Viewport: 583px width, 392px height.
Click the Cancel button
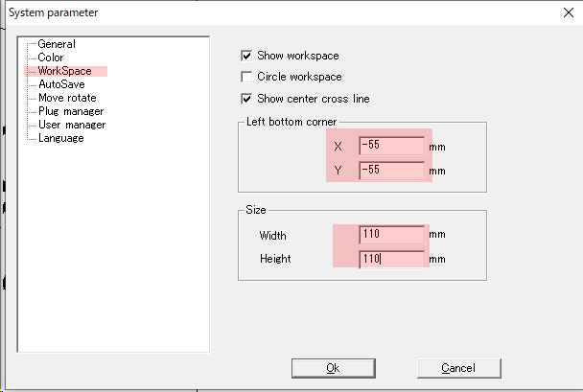point(458,368)
